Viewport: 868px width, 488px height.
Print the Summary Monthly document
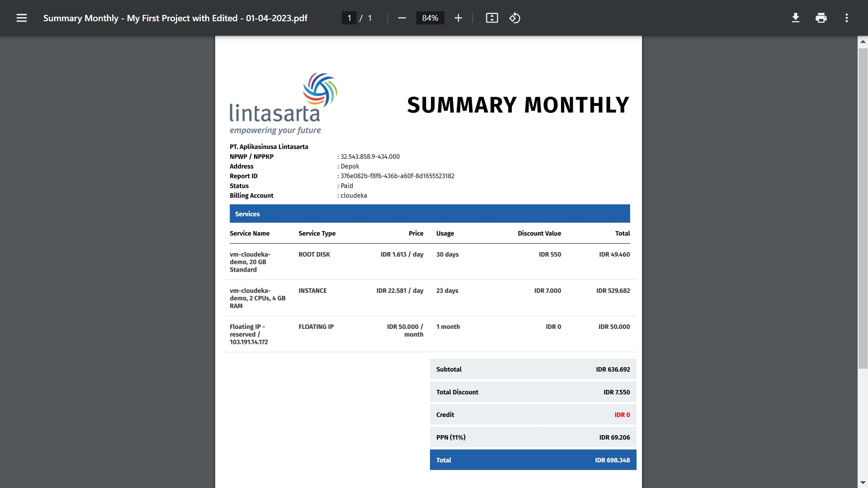(821, 18)
